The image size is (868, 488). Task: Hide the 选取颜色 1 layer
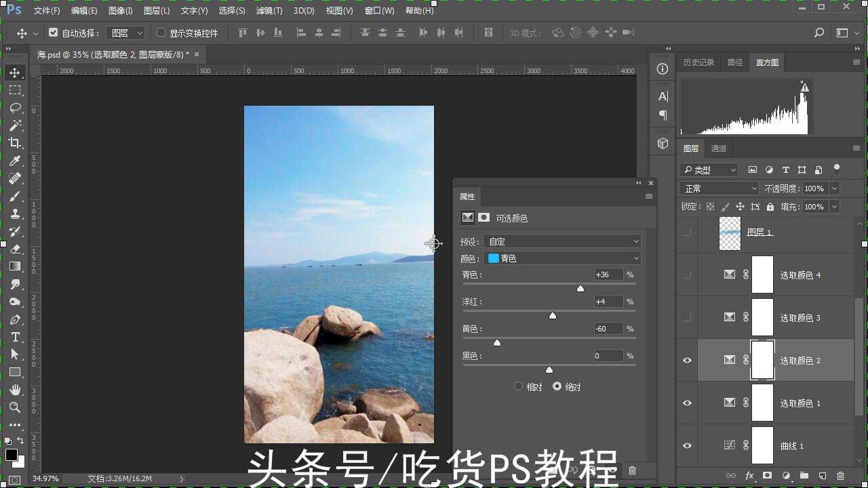click(x=687, y=403)
